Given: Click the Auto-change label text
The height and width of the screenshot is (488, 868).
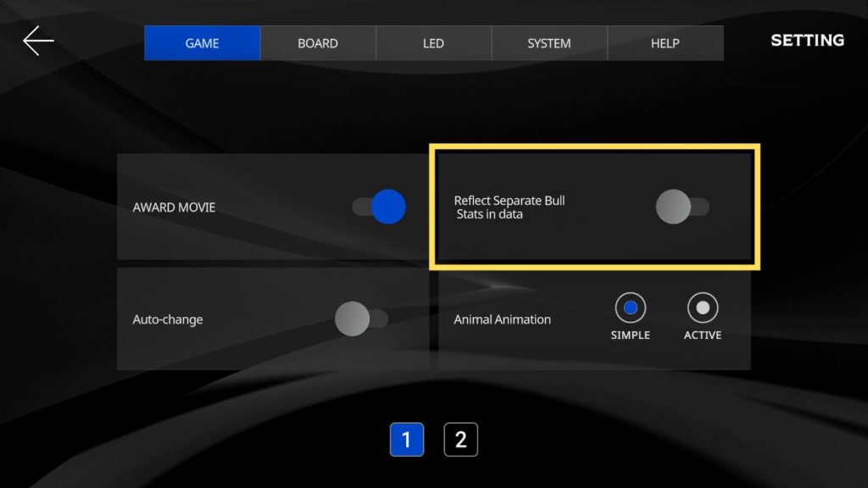Looking at the screenshot, I should tap(168, 319).
